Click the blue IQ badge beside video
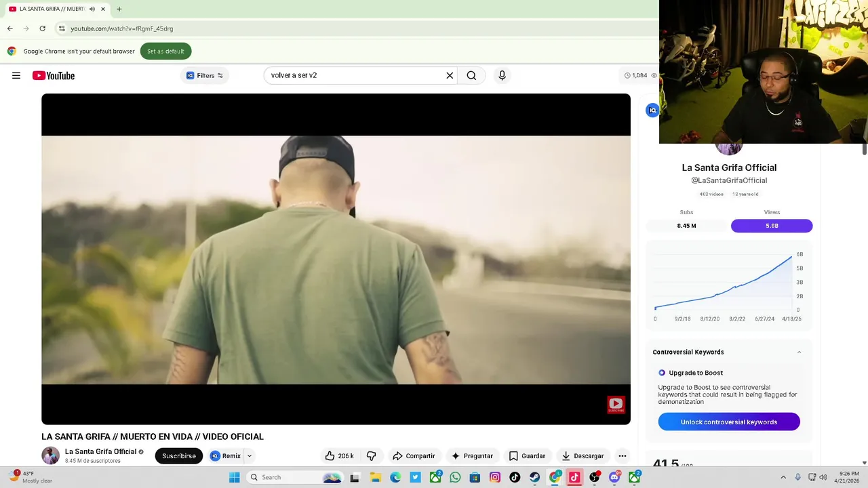 pyautogui.click(x=652, y=110)
